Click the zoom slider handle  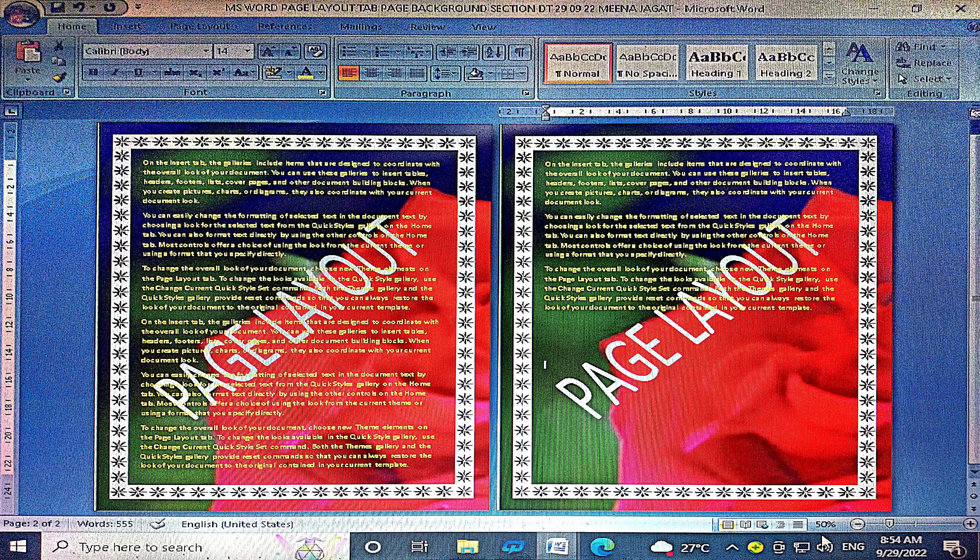[x=889, y=523]
